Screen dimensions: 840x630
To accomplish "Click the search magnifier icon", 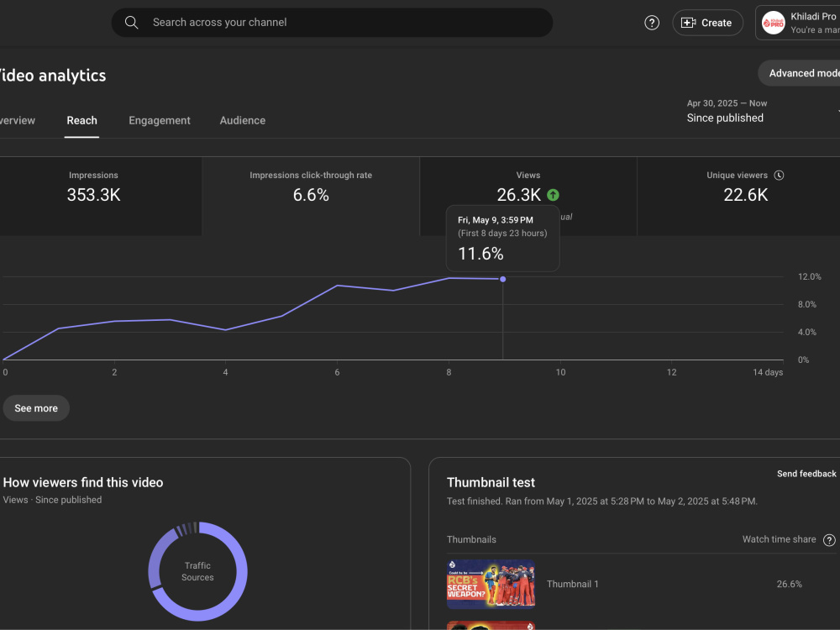I will pyautogui.click(x=131, y=23).
